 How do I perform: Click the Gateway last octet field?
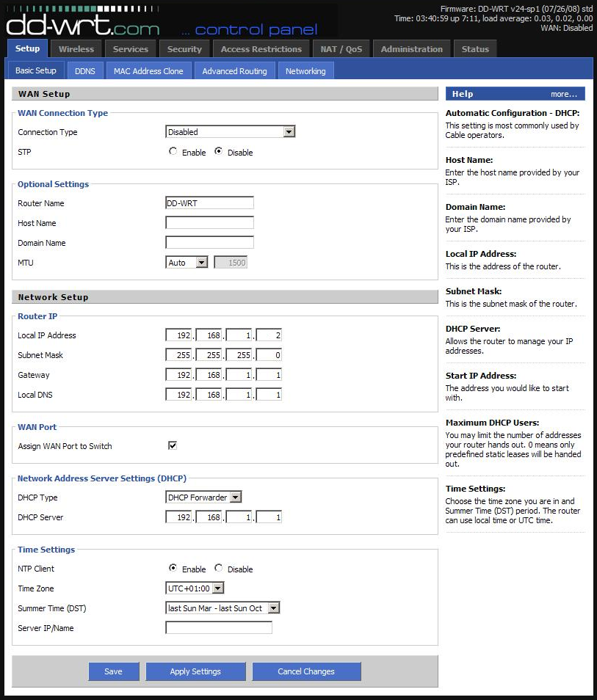[x=269, y=374]
